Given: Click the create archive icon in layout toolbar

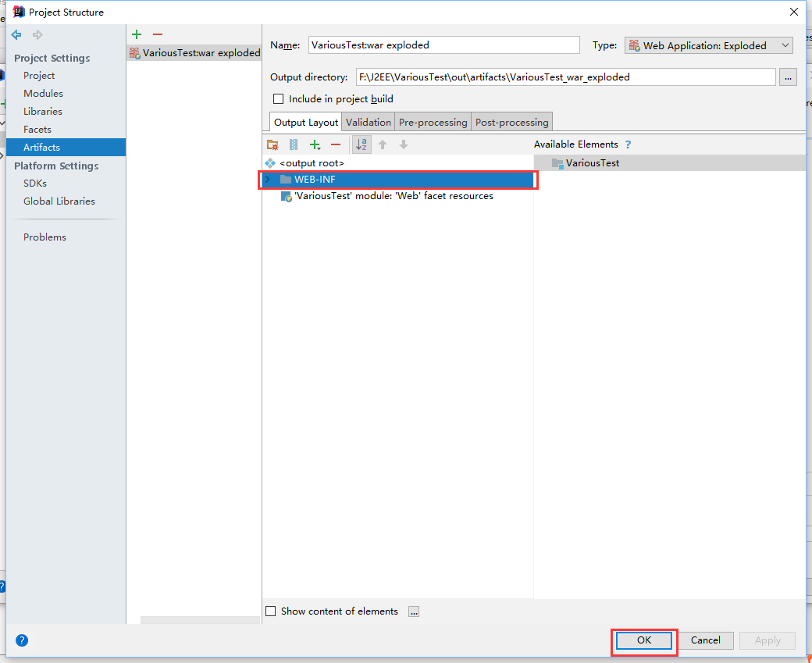Looking at the screenshot, I should [294, 144].
